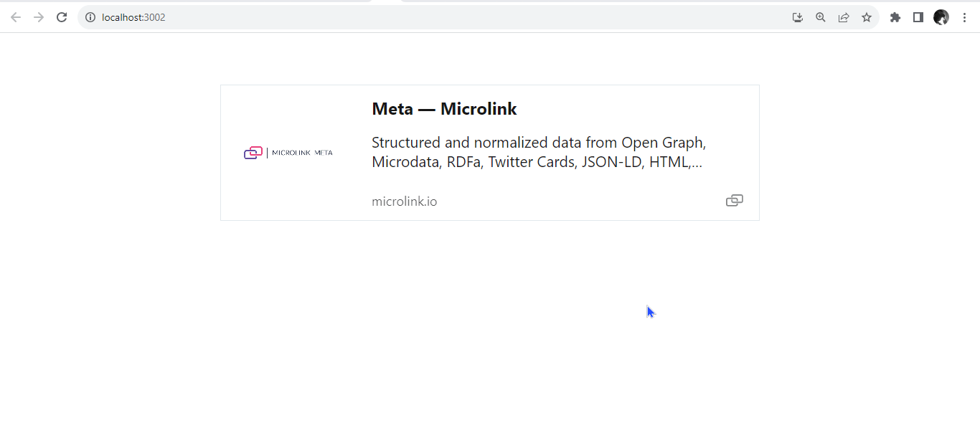Click the install app icon in address bar
Viewport: 980px width, 423px height.
tap(798, 17)
